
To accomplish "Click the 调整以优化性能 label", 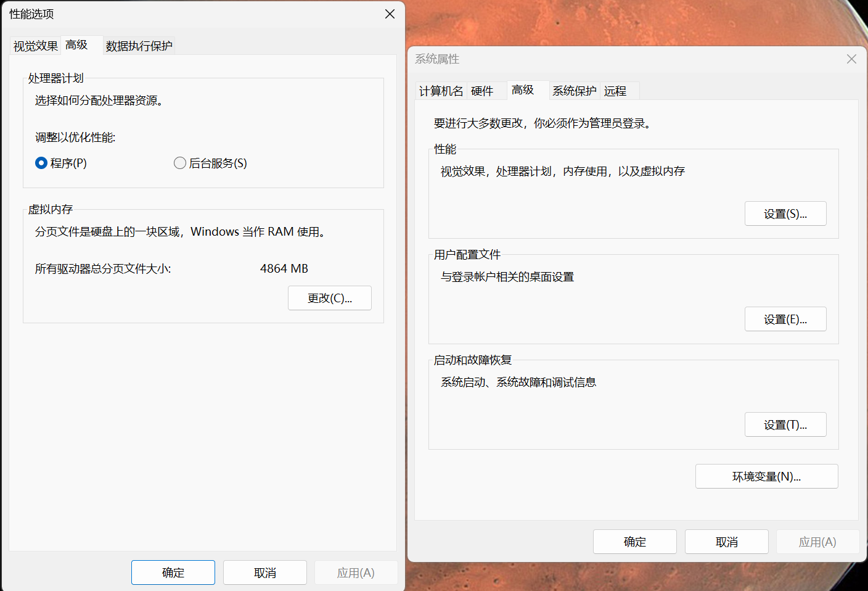I will (75, 137).
